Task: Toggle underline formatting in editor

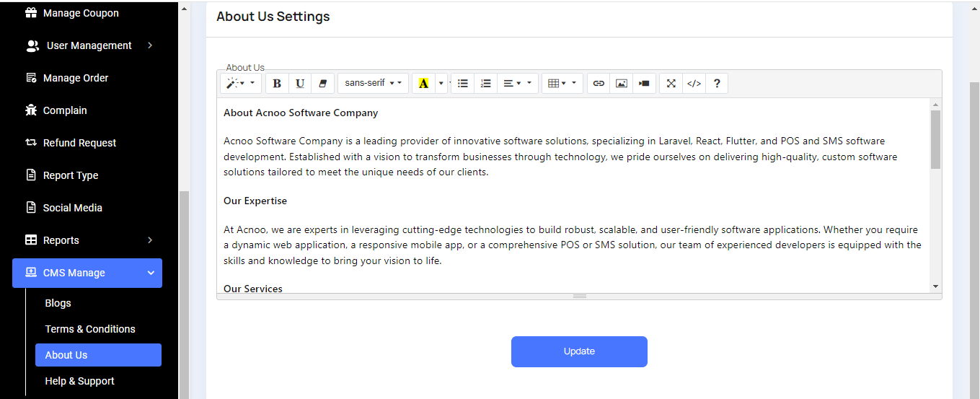Action: point(300,84)
